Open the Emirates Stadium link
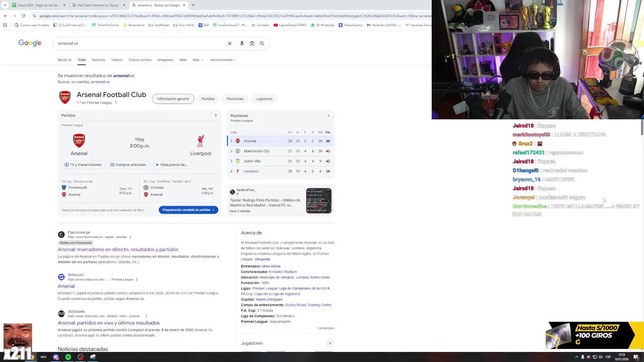644x362 pixels. point(283,271)
